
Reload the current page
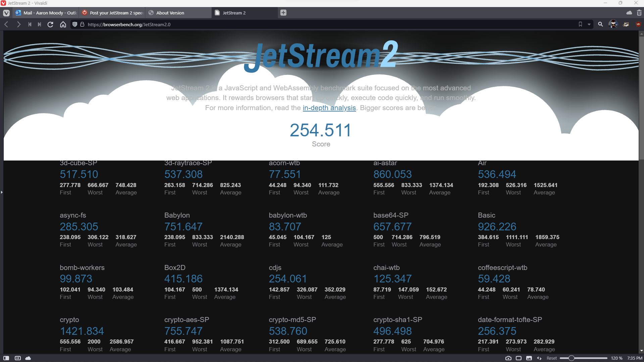coord(50,25)
